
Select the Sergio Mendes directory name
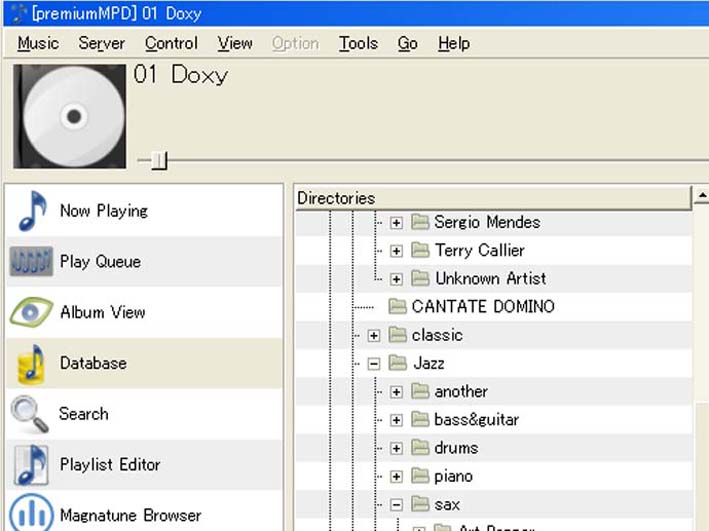(x=487, y=223)
